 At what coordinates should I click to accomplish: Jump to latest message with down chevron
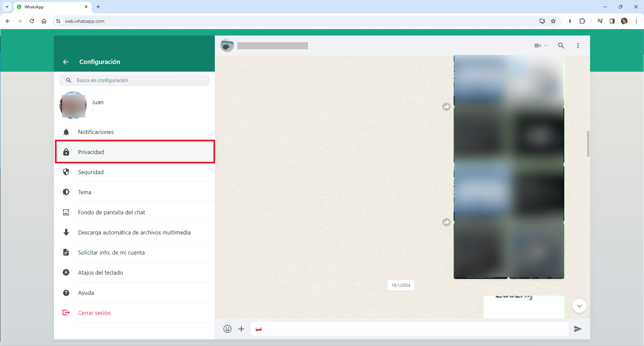pos(579,306)
